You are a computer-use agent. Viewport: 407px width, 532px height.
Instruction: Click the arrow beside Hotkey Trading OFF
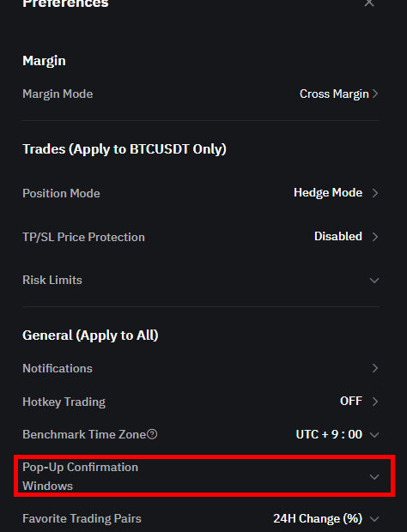coord(375,402)
